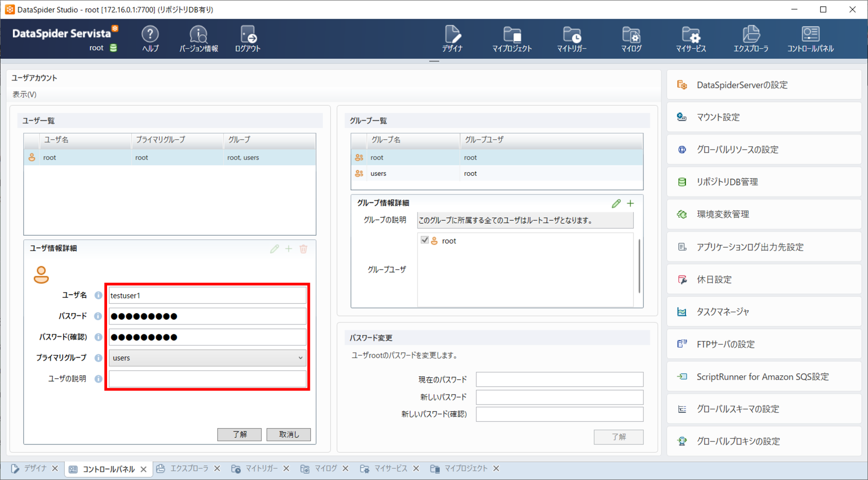This screenshot has height=480, width=868.
Task: Click the plus icon to add a group
Action: 631,203
